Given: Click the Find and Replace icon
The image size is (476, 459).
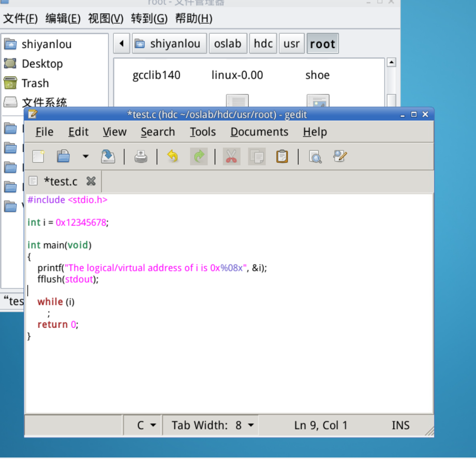Looking at the screenshot, I should 340,157.
